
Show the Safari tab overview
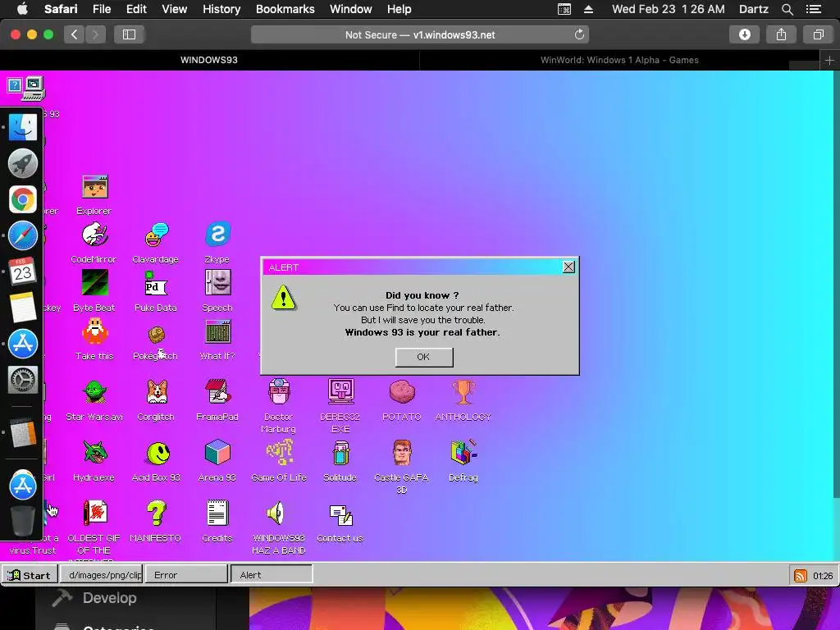[x=818, y=34]
